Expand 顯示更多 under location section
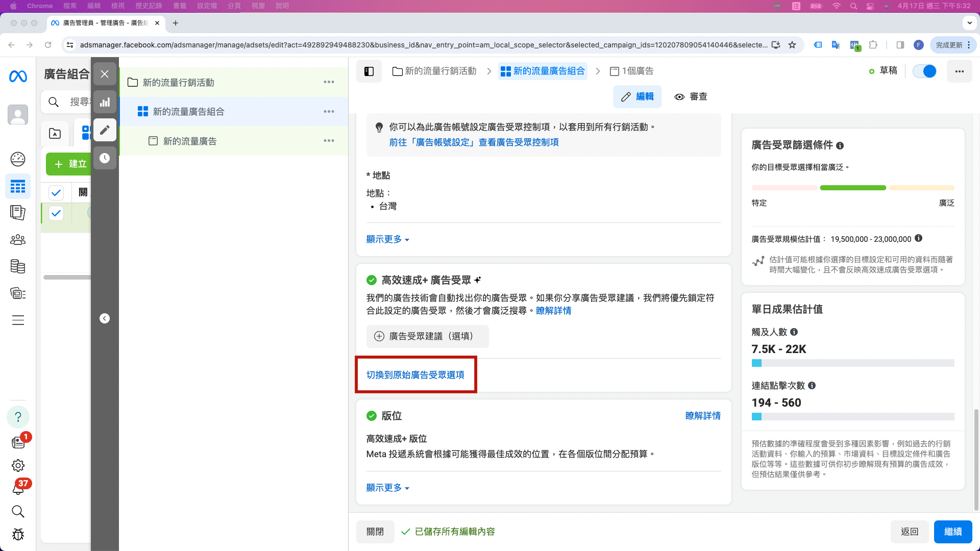The height and width of the screenshot is (551, 980). pos(388,239)
